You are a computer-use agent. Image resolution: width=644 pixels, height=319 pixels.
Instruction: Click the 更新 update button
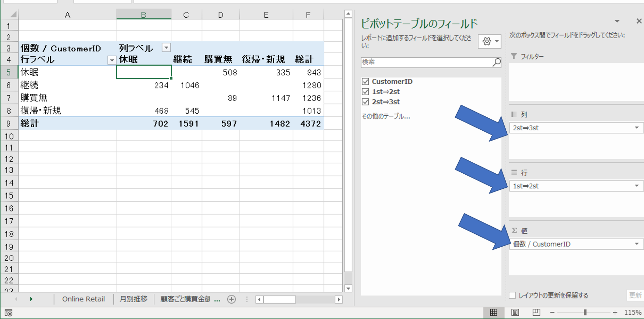pos(635,295)
